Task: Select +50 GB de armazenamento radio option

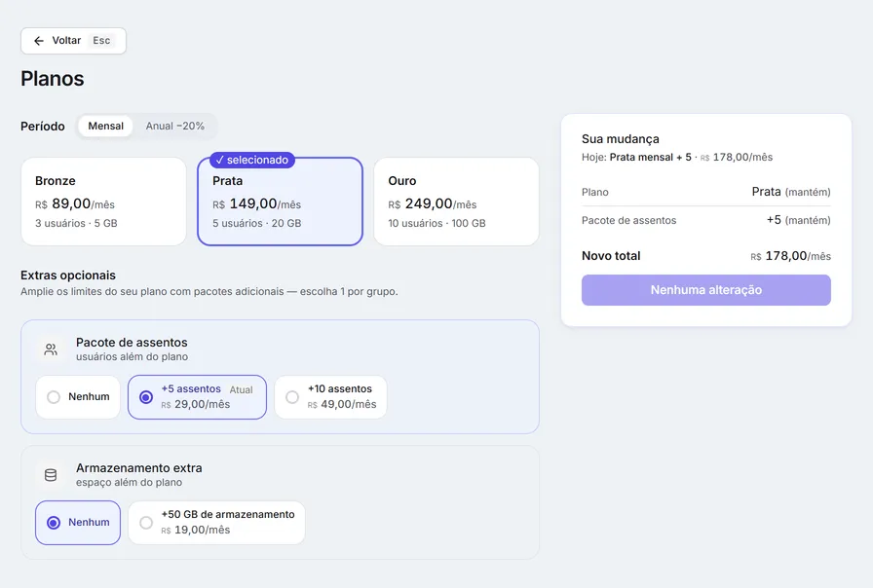Action: pos(216,523)
